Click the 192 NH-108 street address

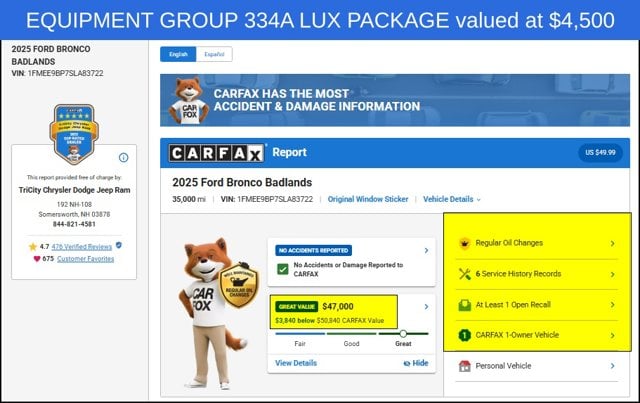point(74,205)
